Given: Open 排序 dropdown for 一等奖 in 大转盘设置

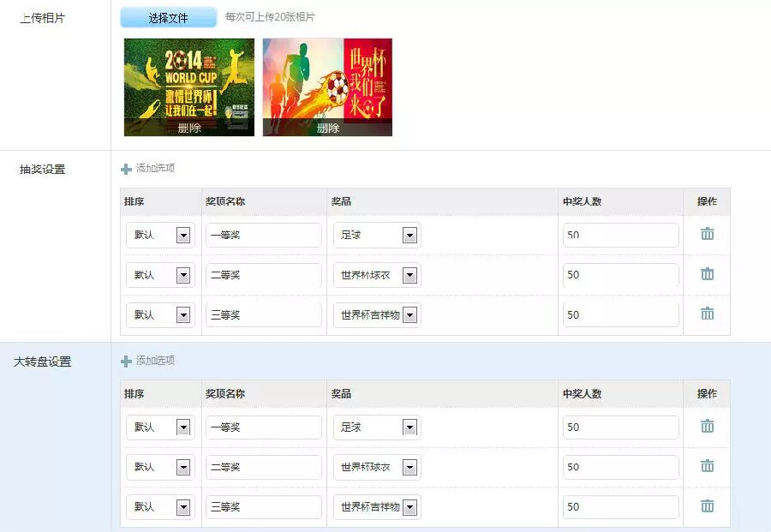Looking at the screenshot, I should pyautogui.click(x=160, y=427).
